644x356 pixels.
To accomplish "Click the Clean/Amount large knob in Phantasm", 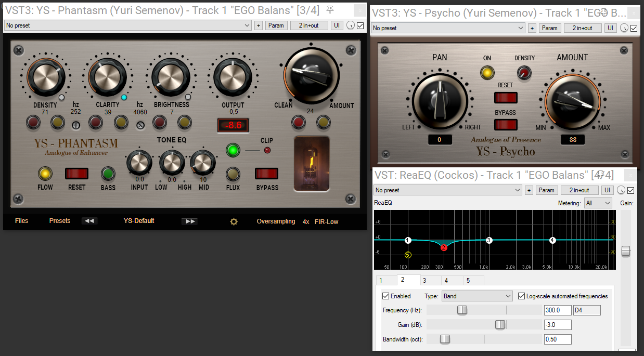I will pyautogui.click(x=311, y=76).
